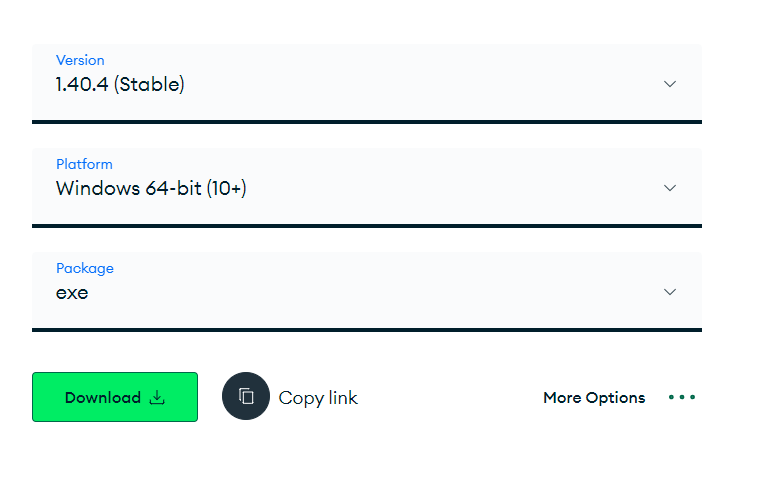
Task: Click the word Download in the green button
Action: (102, 397)
